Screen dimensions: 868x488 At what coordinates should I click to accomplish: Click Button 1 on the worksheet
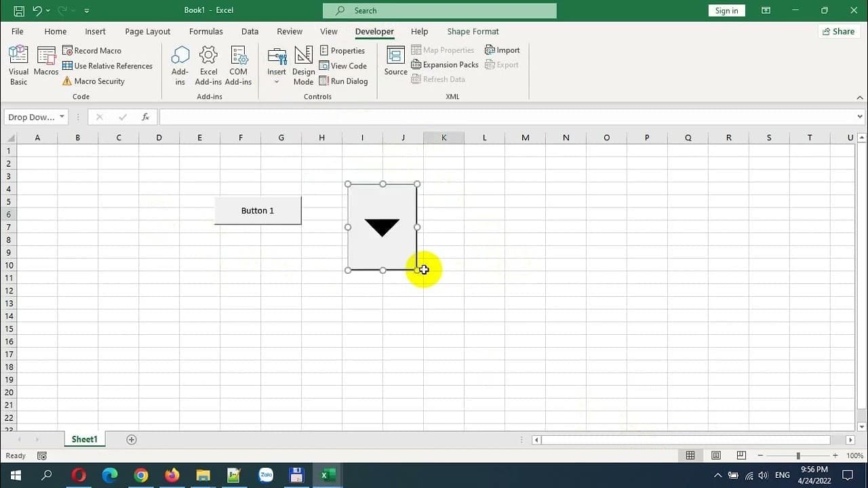(x=258, y=211)
